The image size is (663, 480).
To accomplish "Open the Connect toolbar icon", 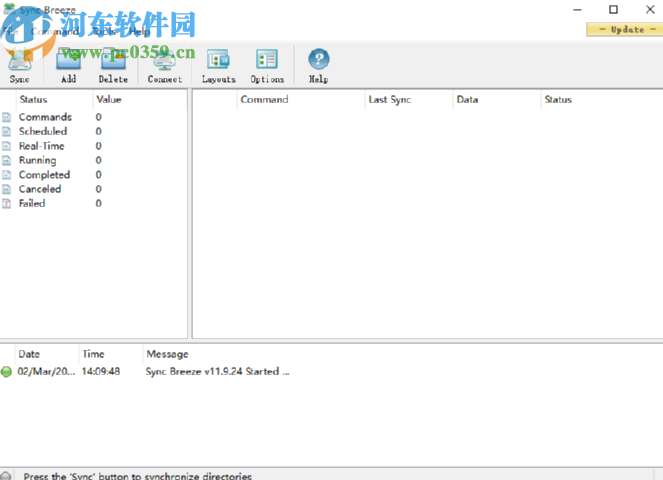I will click(x=164, y=66).
